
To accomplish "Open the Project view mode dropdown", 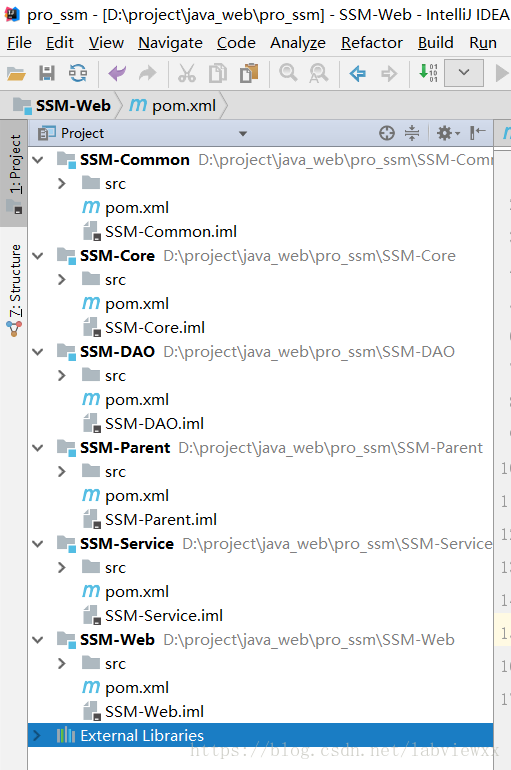I will pos(243,134).
